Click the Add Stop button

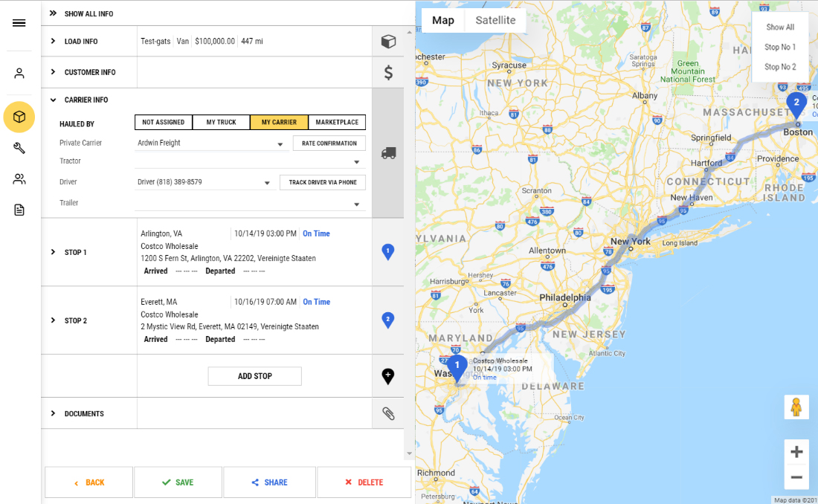click(254, 376)
